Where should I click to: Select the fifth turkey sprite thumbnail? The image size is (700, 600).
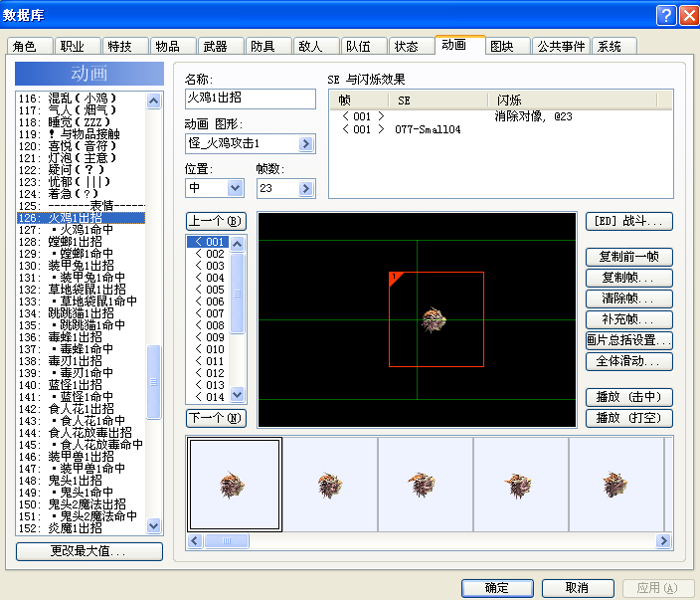pyautogui.click(x=616, y=485)
